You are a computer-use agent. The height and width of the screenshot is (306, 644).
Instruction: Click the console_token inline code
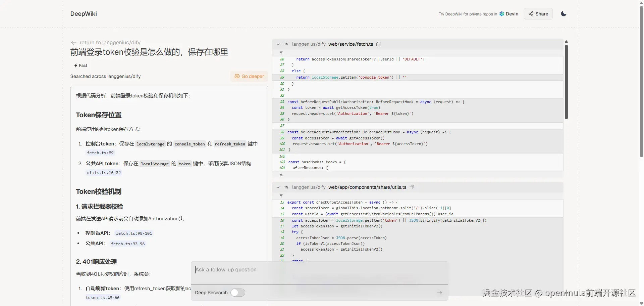click(x=190, y=144)
